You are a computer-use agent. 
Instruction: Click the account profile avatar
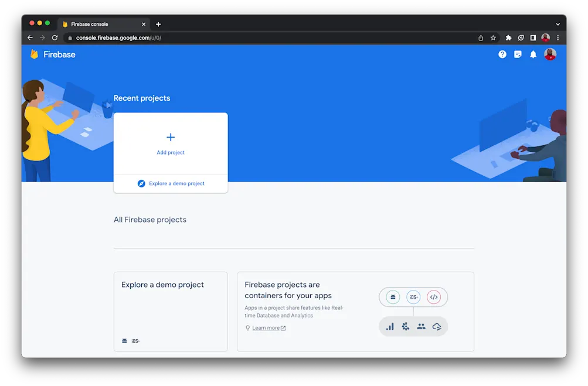tap(550, 54)
